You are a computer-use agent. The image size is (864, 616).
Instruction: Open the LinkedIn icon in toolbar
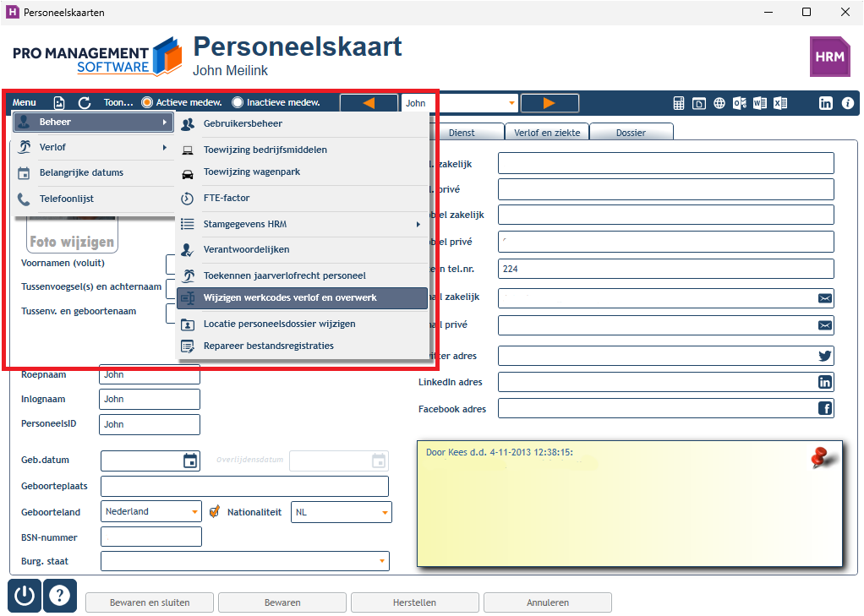(x=825, y=103)
